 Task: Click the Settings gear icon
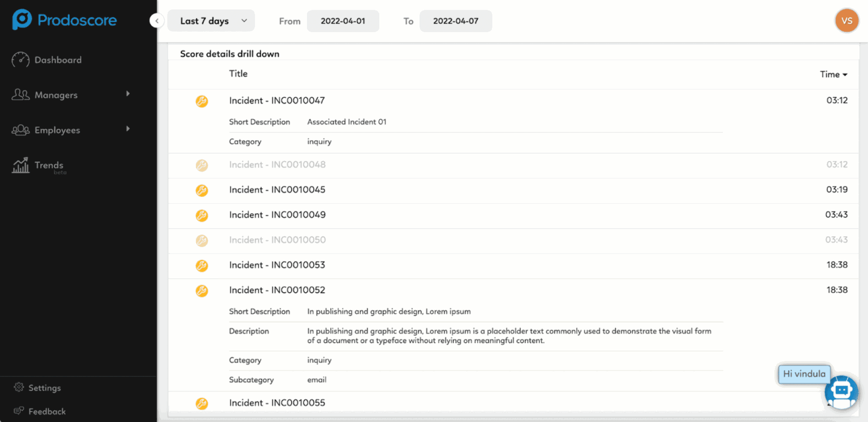click(x=19, y=387)
